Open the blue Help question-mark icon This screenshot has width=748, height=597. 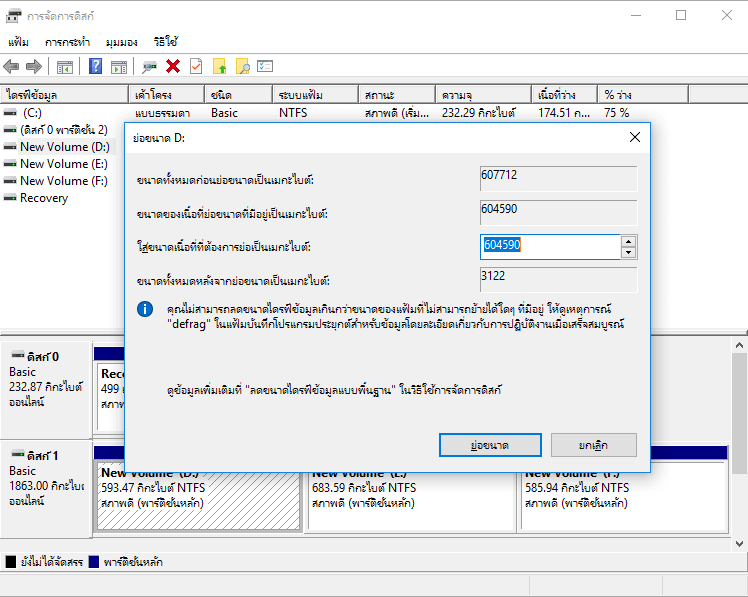tap(95, 66)
